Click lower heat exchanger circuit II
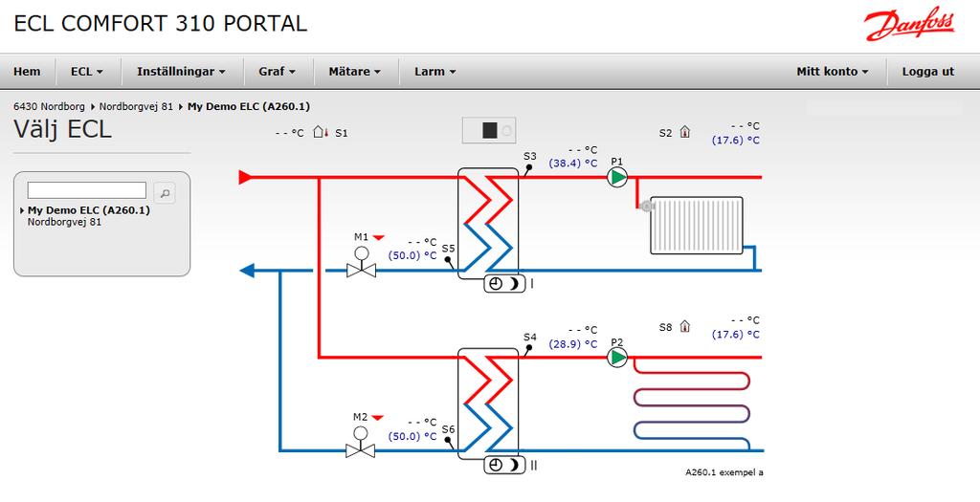 coord(489,404)
